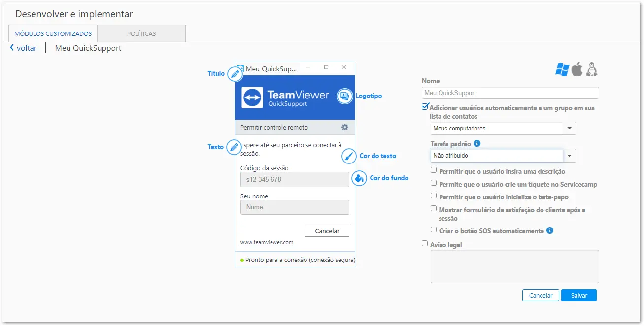
Task: Enable Mostrar formulário de satisfação do cliente
Action: [x=434, y=209]
